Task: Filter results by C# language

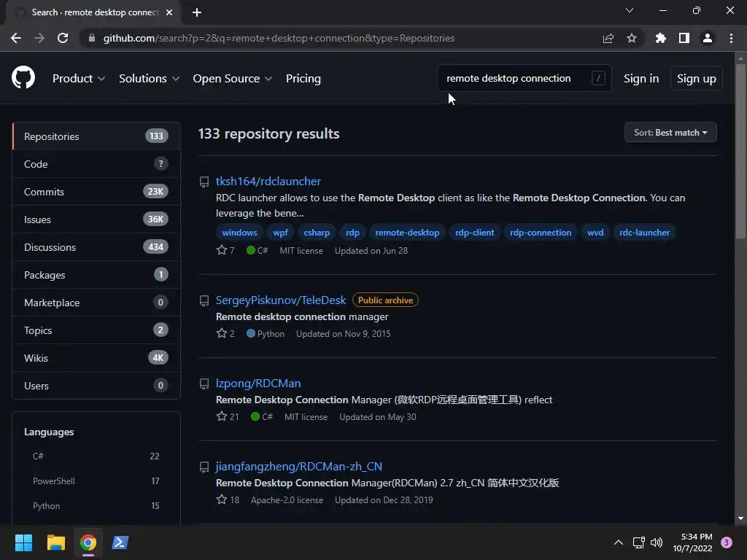Action: (x=96, y=456)
